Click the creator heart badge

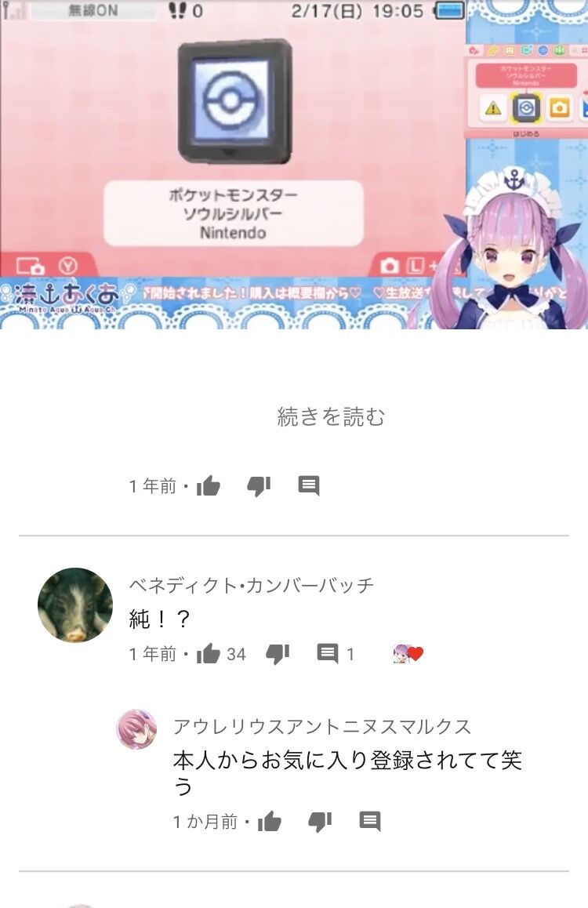(x=408, y=654)
